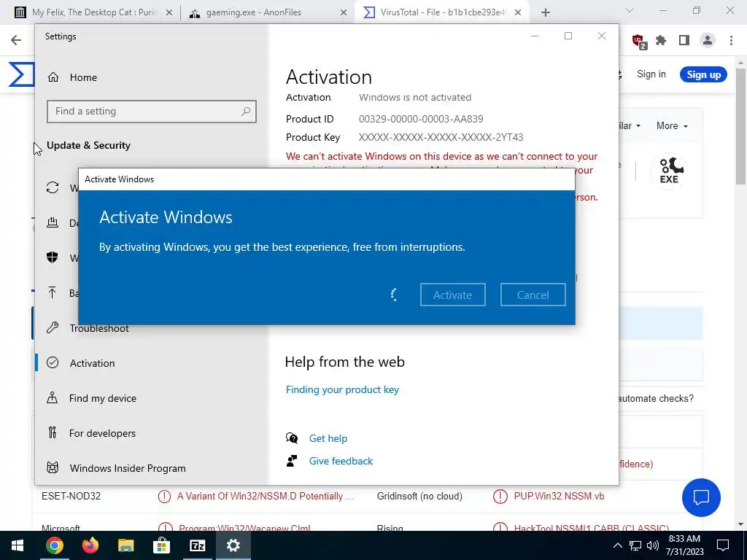Viewport: 747px width, 560px height.
Task: Open the notification center icon
Action: (x=723, y=545)
